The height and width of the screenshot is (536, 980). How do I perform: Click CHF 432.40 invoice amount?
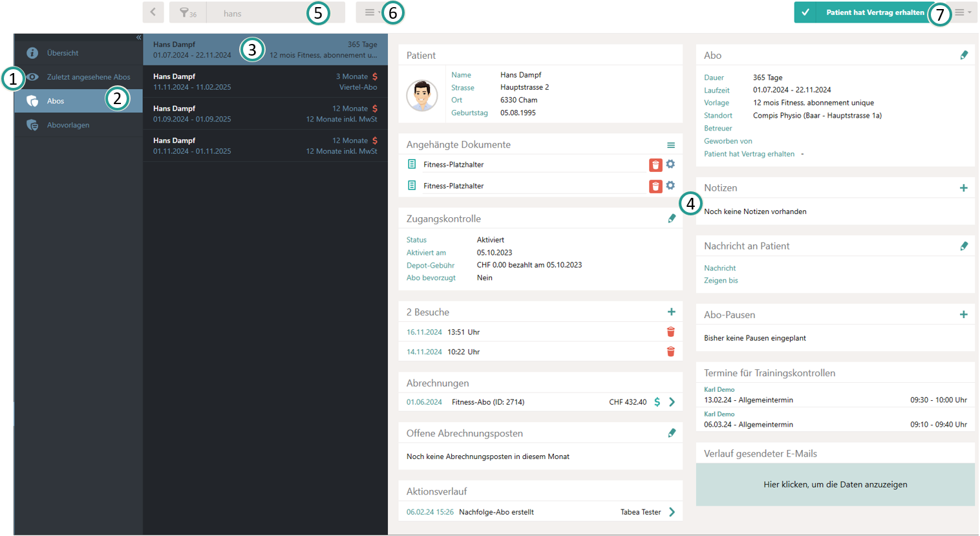tap(628, 402)
